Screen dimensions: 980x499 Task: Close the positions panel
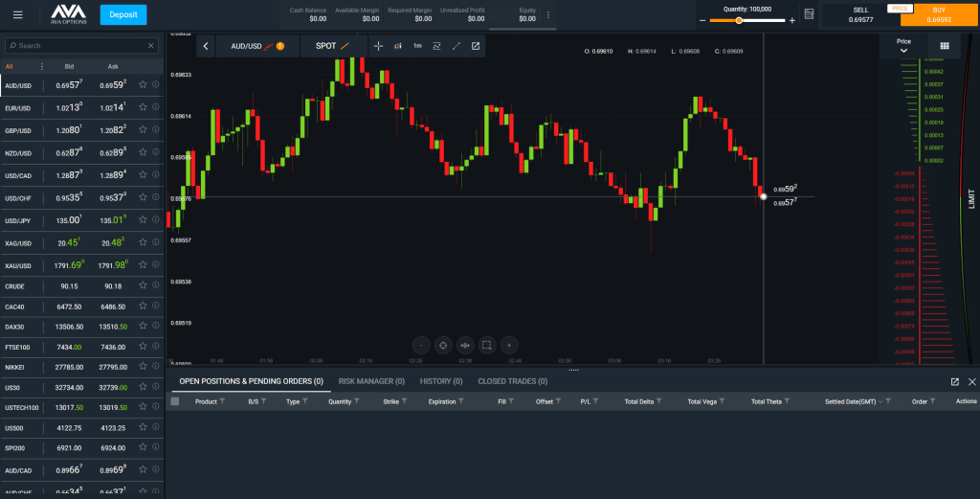972,381
